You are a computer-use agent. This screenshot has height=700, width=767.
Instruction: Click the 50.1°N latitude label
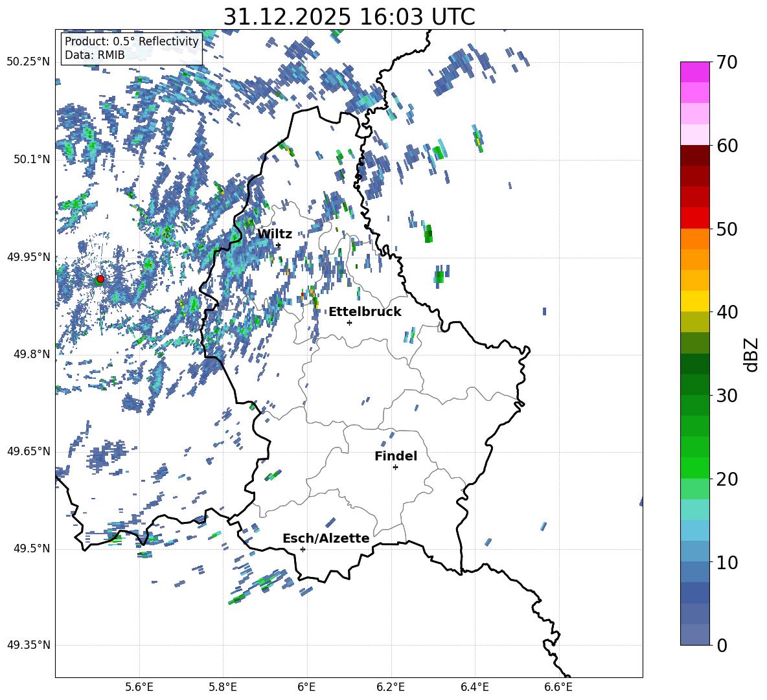[x=31, y=159]
